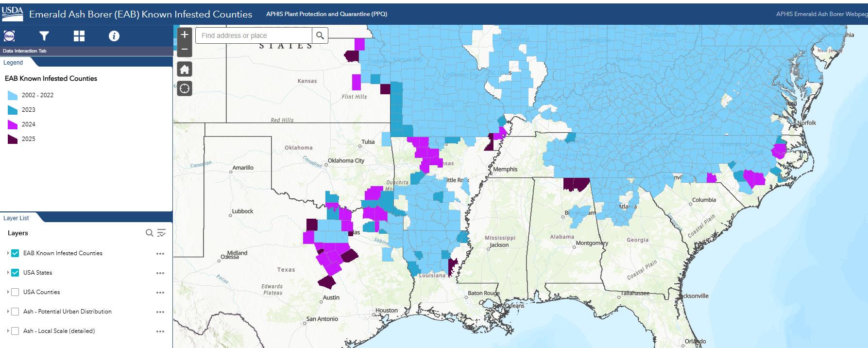Click the Layers panel heading

point(18,233)
